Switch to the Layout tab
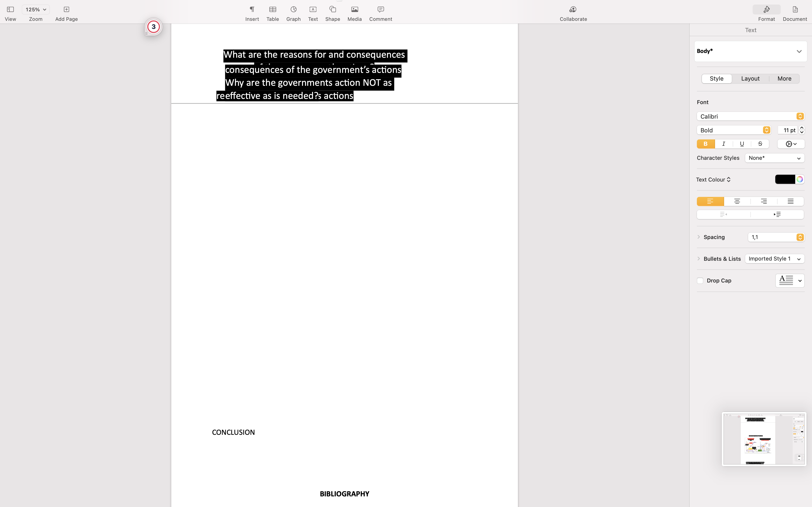 coord(750,79)
